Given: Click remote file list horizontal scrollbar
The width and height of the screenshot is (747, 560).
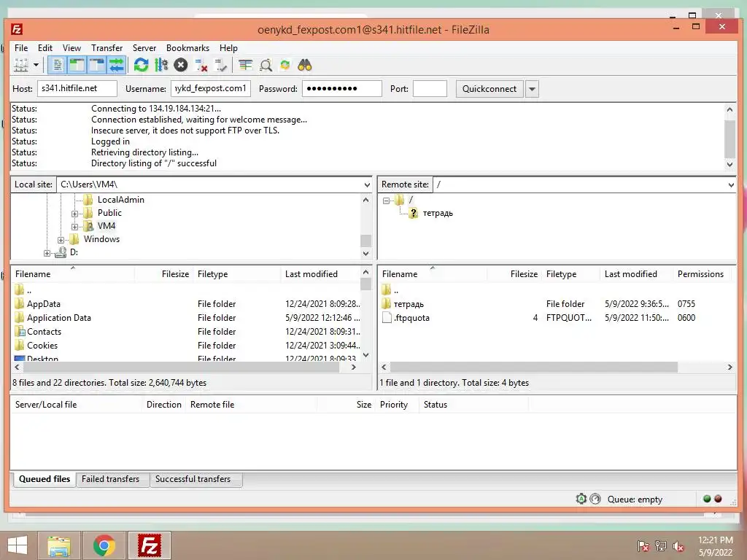Looking at the screenshot, I should tap(533, 367).
